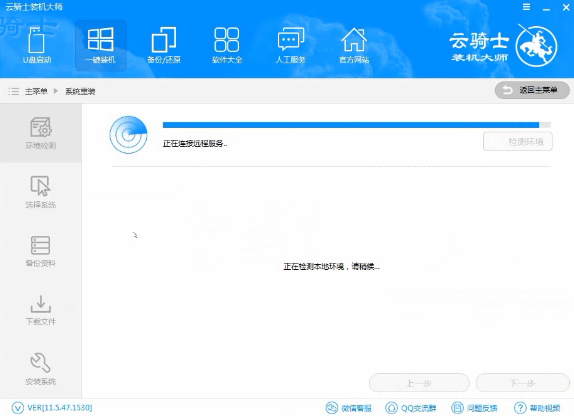Image resolution: width=574 pixels, height=416 pixels.
Task: Click 返回主菜单 button
Action: pyautogui.click(x=532, y=90)
